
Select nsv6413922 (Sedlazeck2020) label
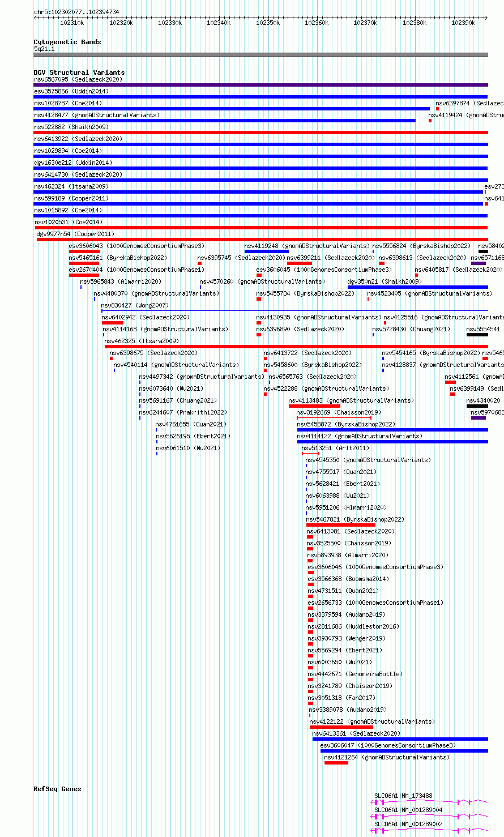[x=78, y=139]
